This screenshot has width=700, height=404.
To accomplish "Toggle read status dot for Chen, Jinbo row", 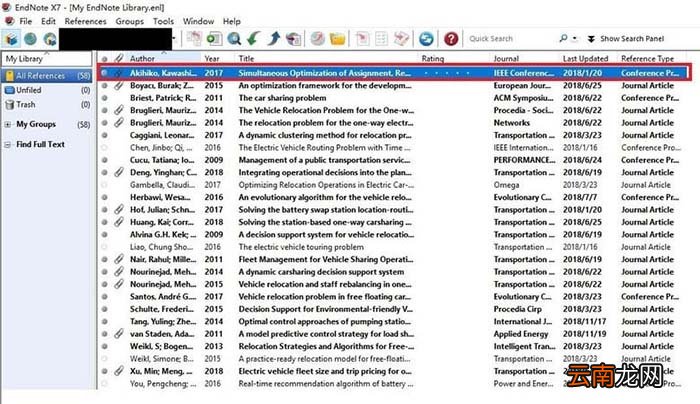I will tap(104, 147).
